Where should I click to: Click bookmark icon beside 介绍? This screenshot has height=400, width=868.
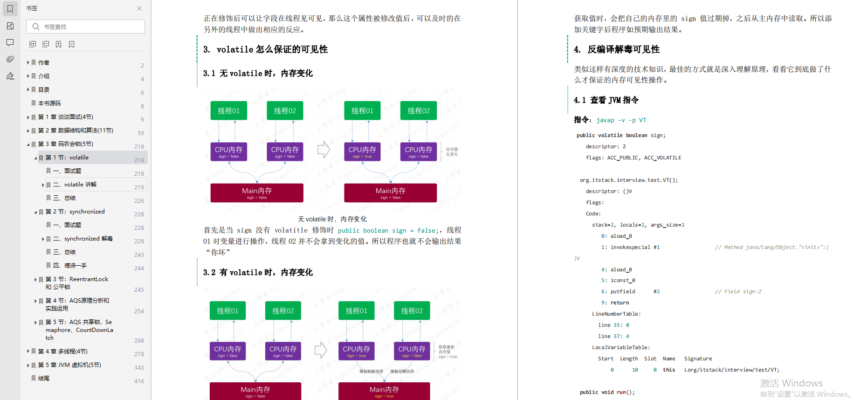[34, 76]
